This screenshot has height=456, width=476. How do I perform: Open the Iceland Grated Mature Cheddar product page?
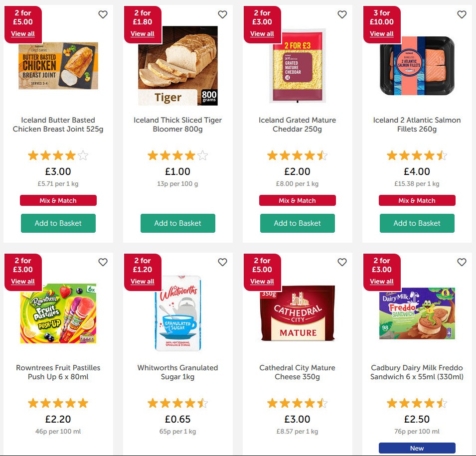coord(297,125)
